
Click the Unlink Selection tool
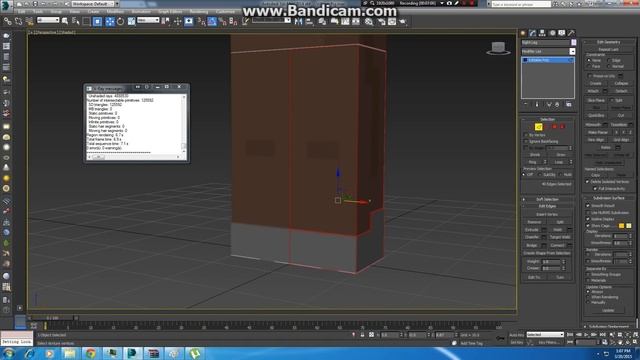click(18, 21)
